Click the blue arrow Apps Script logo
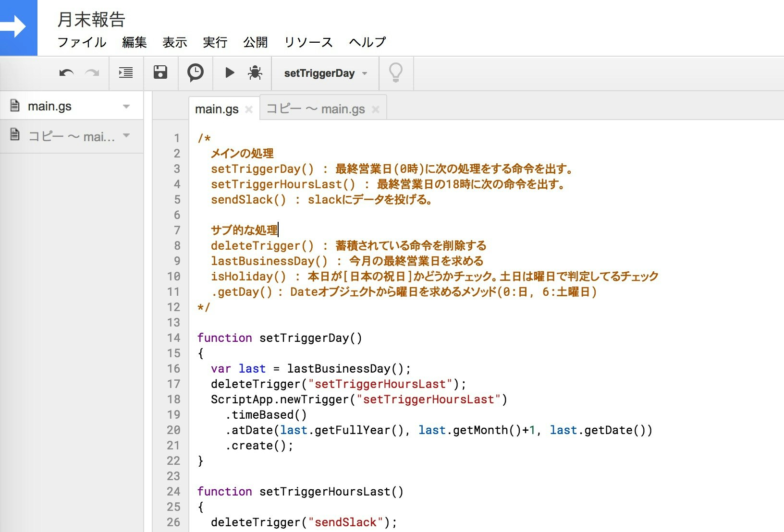The width and height of the screenshot is (784, 532). (18, 27)
